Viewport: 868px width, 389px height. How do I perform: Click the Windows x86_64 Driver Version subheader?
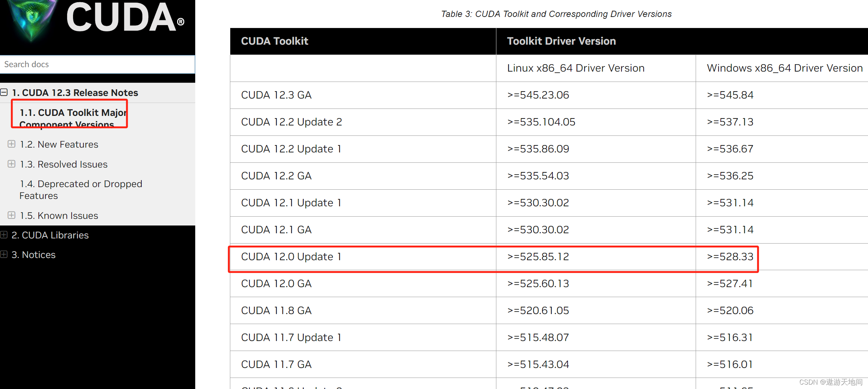click(782, 68)
